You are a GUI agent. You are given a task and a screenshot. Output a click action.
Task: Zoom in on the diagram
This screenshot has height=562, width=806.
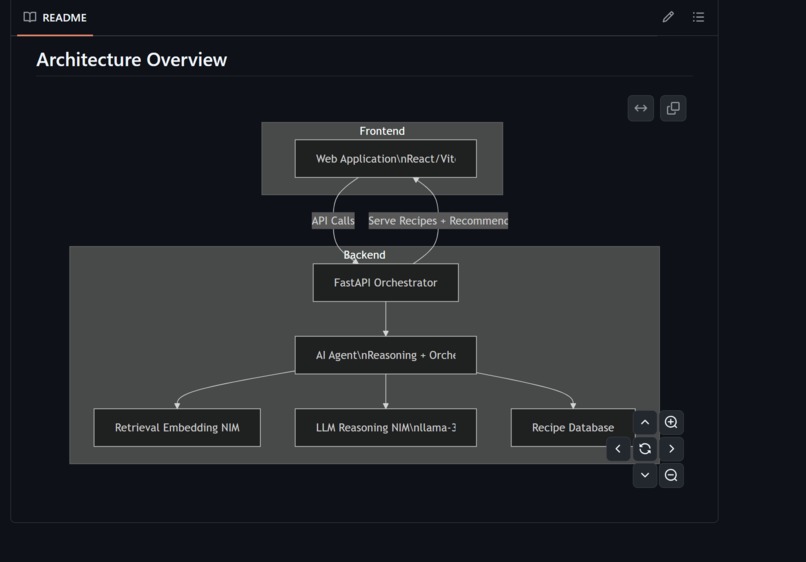(671, 423)
